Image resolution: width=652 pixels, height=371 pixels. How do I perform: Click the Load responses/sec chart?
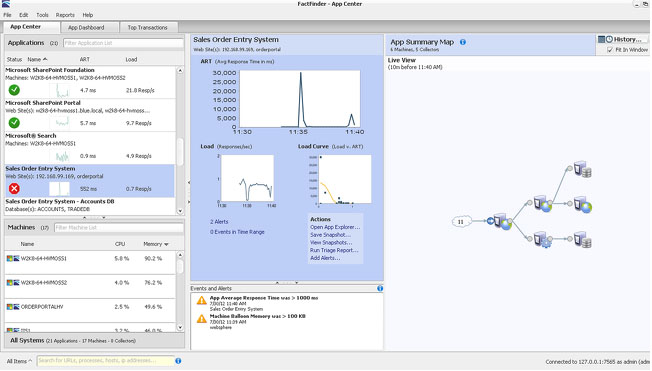pos(247,178)
